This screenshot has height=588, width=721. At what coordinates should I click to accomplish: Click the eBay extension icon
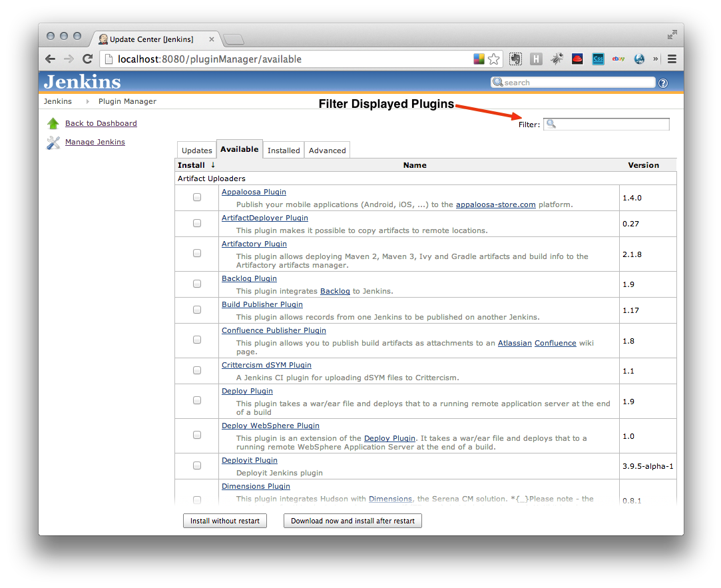618,59
